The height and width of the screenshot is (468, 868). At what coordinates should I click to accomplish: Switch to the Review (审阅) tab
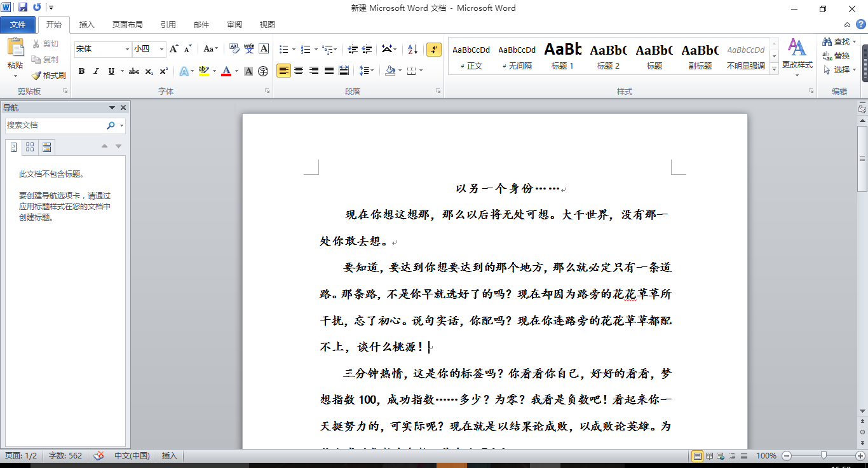234,25
